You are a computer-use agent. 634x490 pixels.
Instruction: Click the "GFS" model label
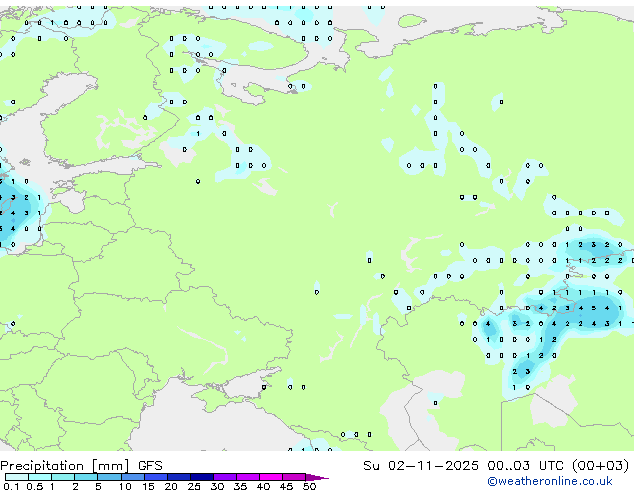150,466
